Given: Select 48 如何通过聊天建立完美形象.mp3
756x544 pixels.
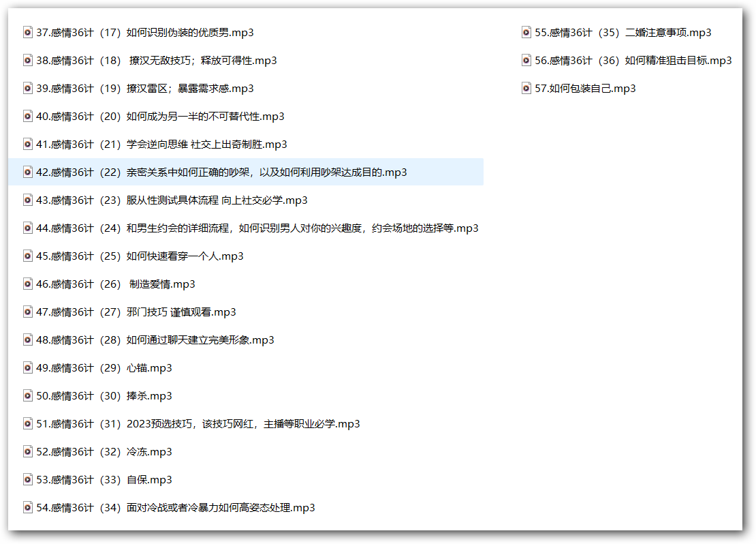Looking at the screenshot, I should [155, 339].
